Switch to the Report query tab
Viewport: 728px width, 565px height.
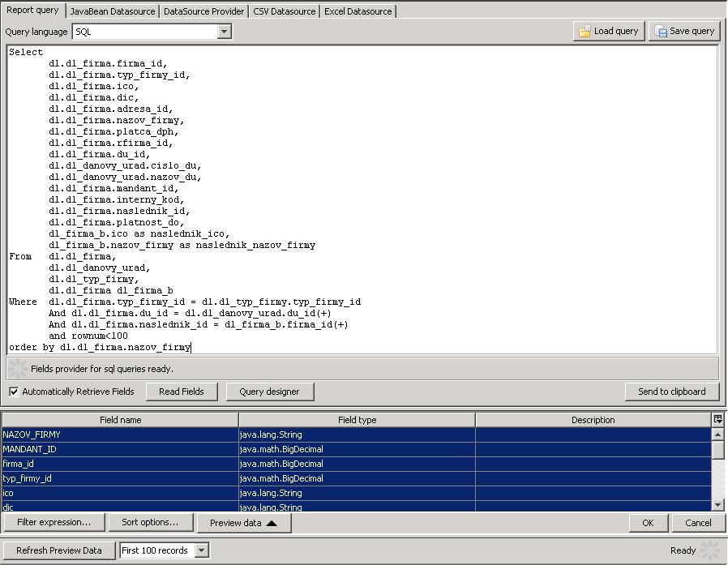32,11
